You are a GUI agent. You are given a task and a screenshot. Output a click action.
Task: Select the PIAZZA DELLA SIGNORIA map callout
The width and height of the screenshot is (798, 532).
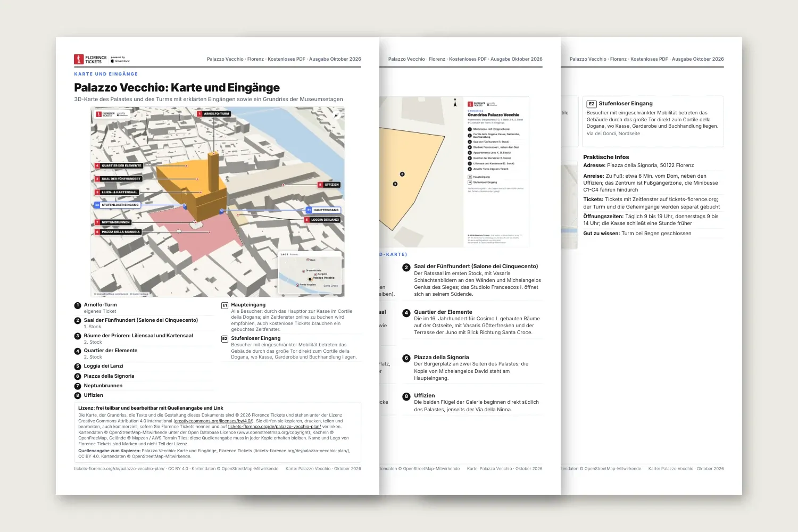(x=118, y=232)
